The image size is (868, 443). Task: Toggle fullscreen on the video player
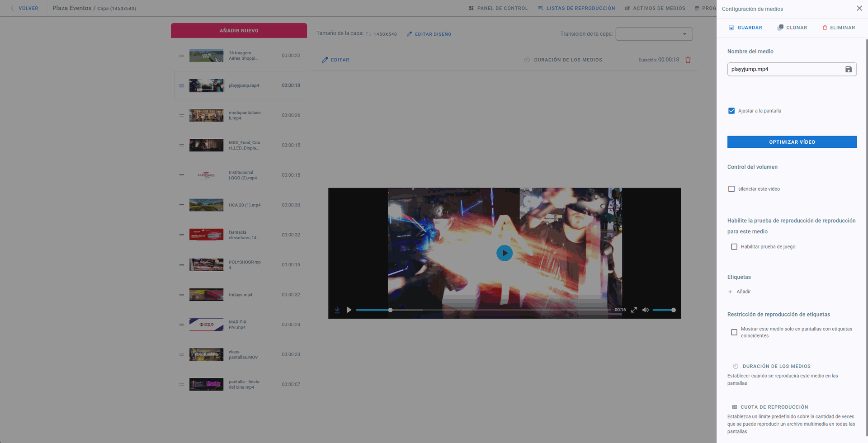634,310
